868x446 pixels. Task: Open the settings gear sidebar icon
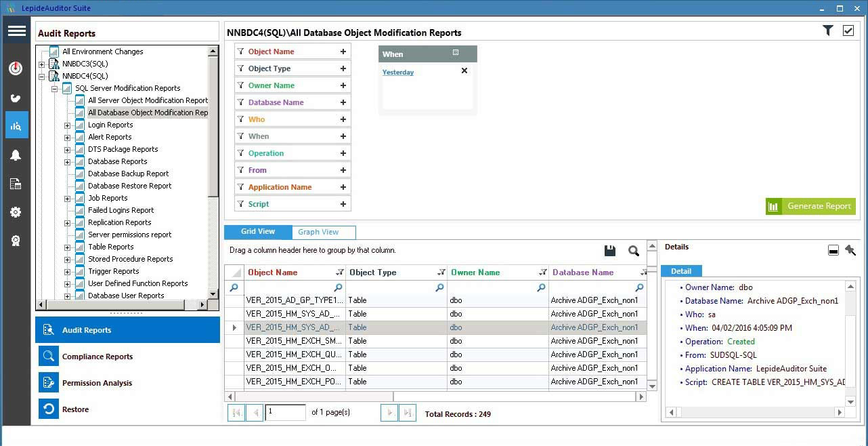16,212
